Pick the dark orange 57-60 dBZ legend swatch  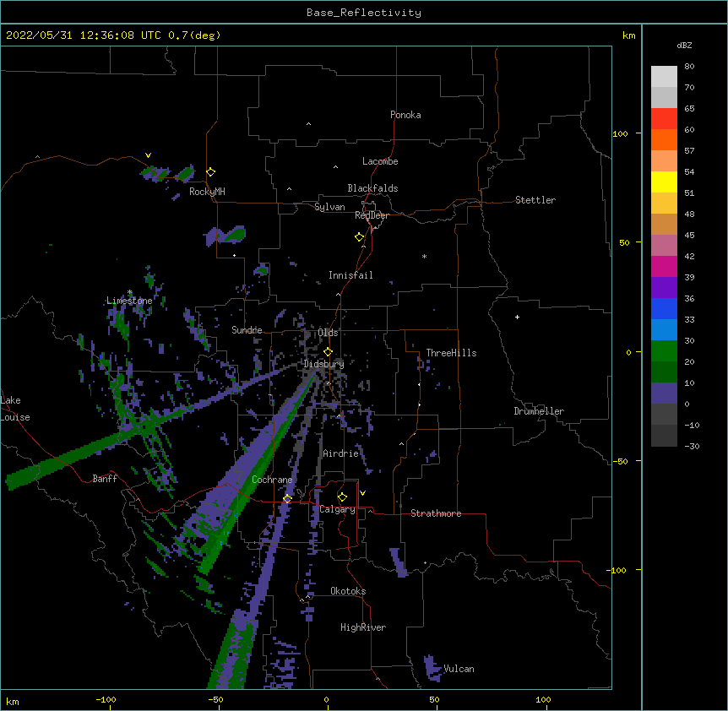pyautogui.click(x=664, y=140)
